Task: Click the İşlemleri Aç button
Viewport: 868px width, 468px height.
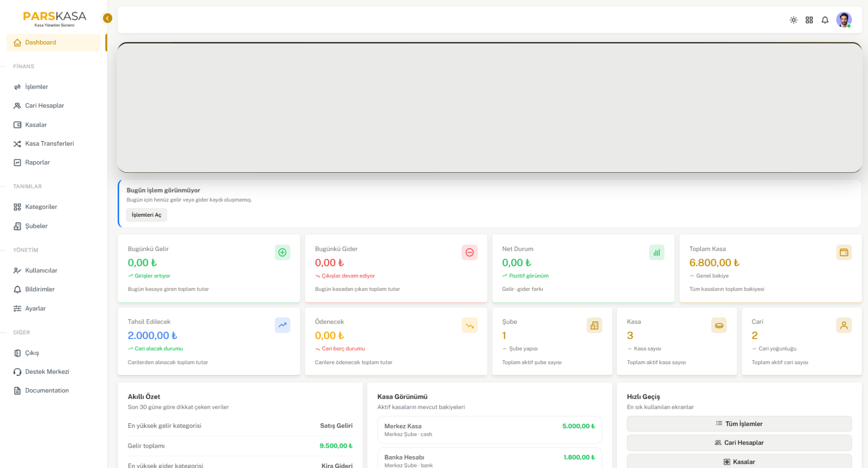Action: pos(146,215)
